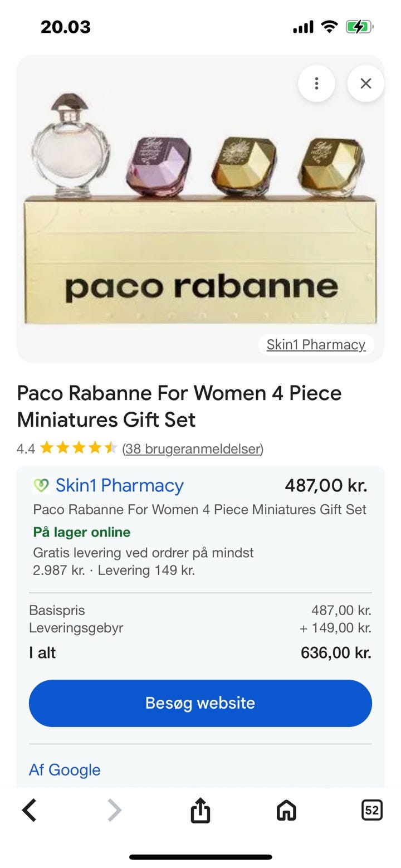This screenshot has width=401, height=868.
Task: Open the tab switcher showing 52 tabs
Action: pos(371,810)
